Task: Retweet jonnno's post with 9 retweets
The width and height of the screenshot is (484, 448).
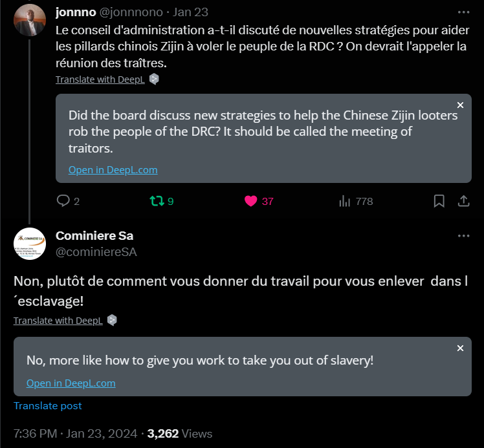Action: (x=157, y=201)
